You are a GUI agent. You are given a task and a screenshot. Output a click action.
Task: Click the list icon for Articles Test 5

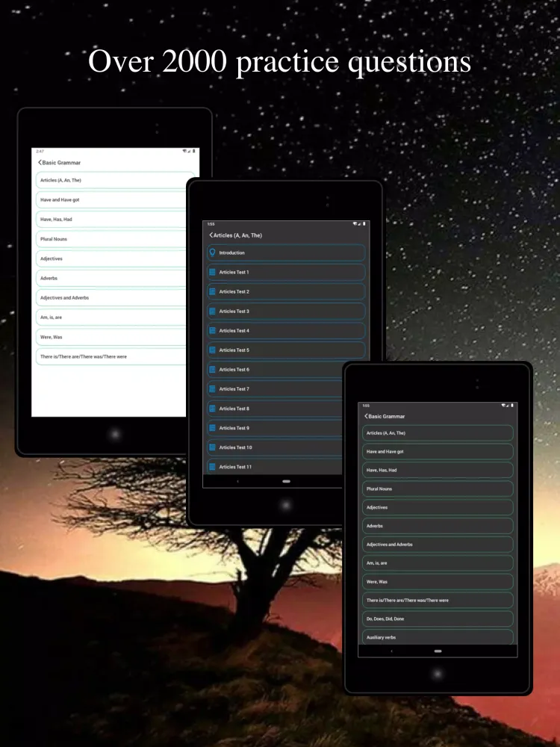point(212,350)
